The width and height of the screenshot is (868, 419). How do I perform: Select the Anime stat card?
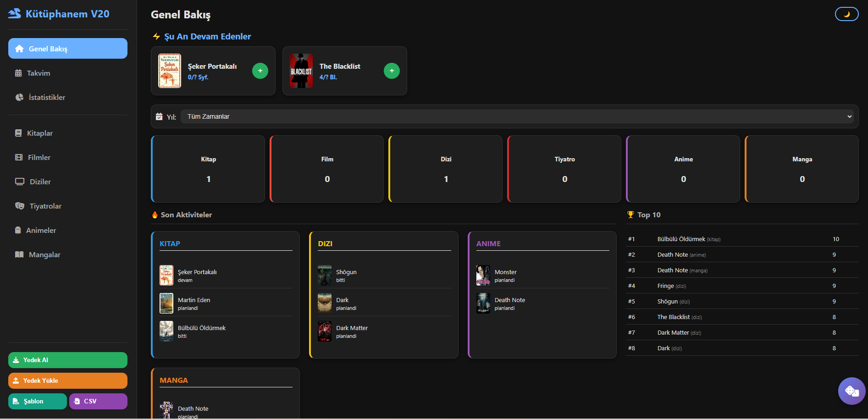coord(683,169)
